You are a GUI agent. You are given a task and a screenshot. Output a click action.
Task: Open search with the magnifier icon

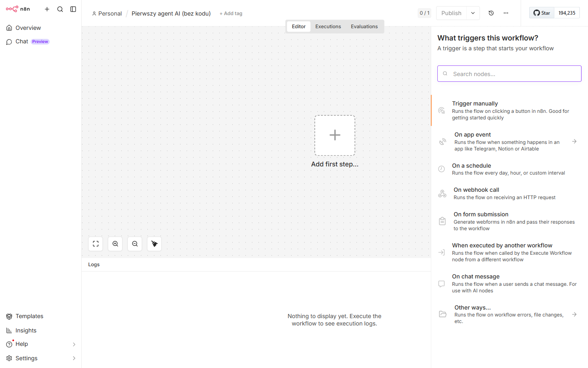60,9
